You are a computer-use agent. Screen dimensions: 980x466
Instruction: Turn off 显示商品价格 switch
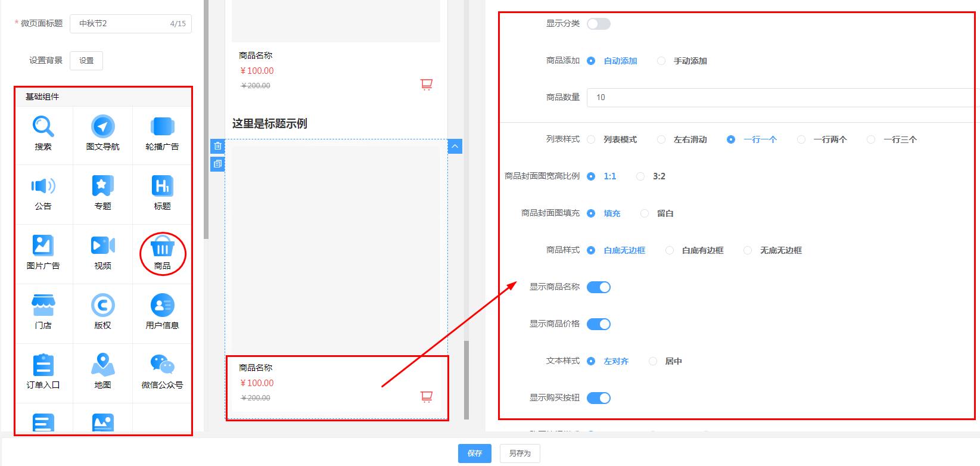(x=599, y=324)
